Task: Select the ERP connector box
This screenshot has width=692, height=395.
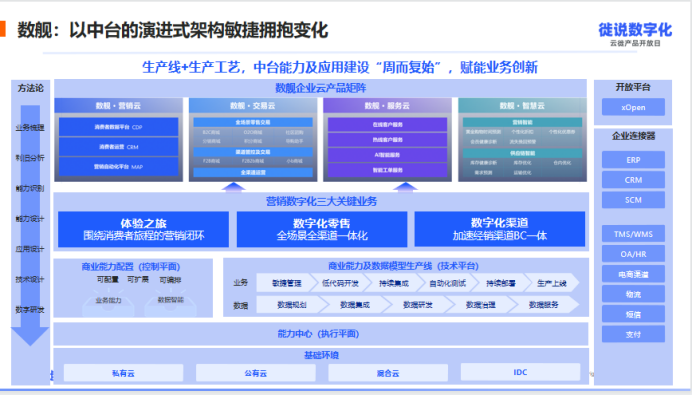Action: click(633, 160)
